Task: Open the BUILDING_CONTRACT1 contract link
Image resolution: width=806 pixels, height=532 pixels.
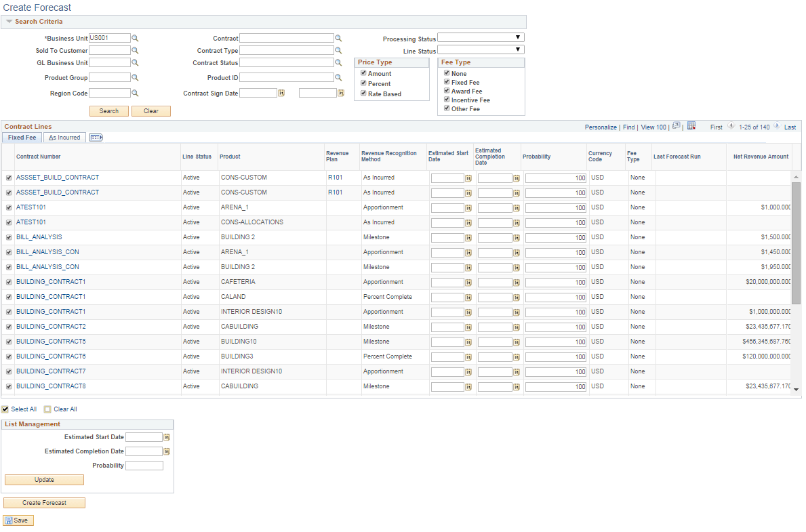Action: coord(52,281)
